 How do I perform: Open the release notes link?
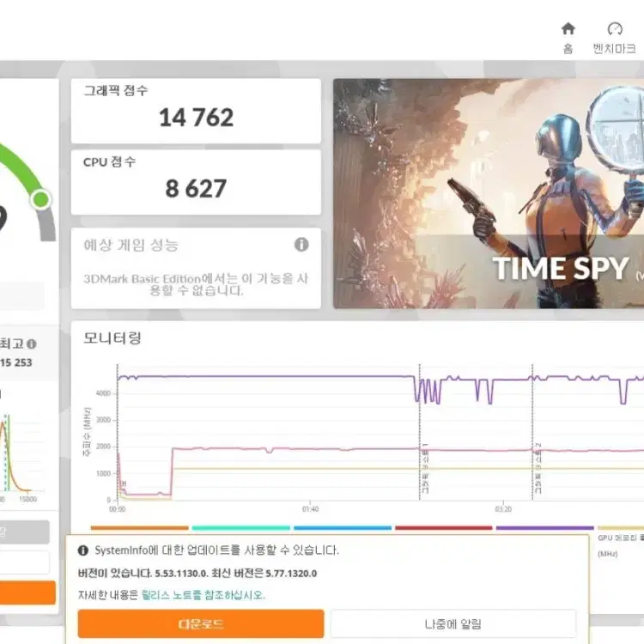point(203,595)
